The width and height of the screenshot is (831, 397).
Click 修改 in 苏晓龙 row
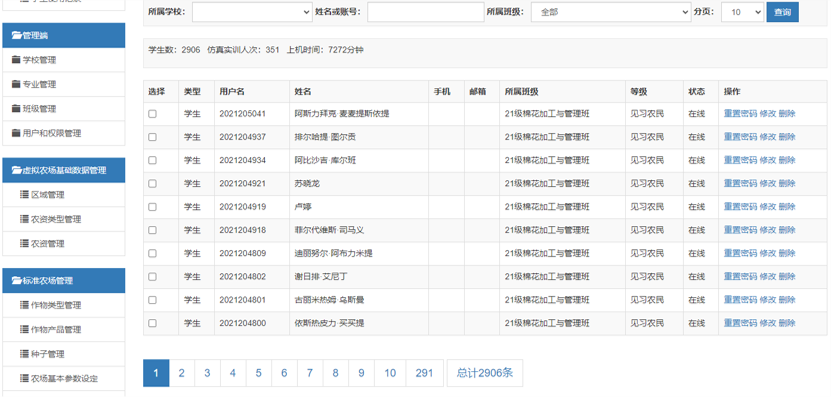[767, 183]
